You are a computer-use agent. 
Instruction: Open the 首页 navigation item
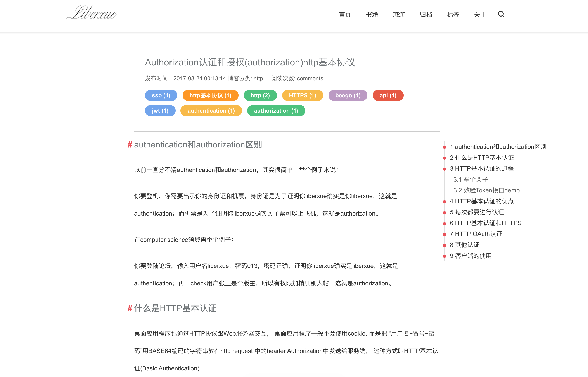(x=345, y=14)
